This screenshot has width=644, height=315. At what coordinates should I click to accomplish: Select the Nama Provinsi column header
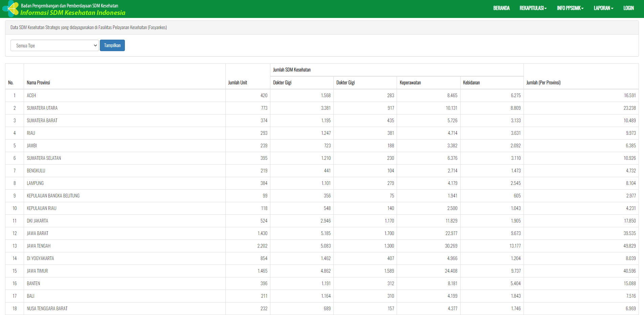click(x=38, y=83)
